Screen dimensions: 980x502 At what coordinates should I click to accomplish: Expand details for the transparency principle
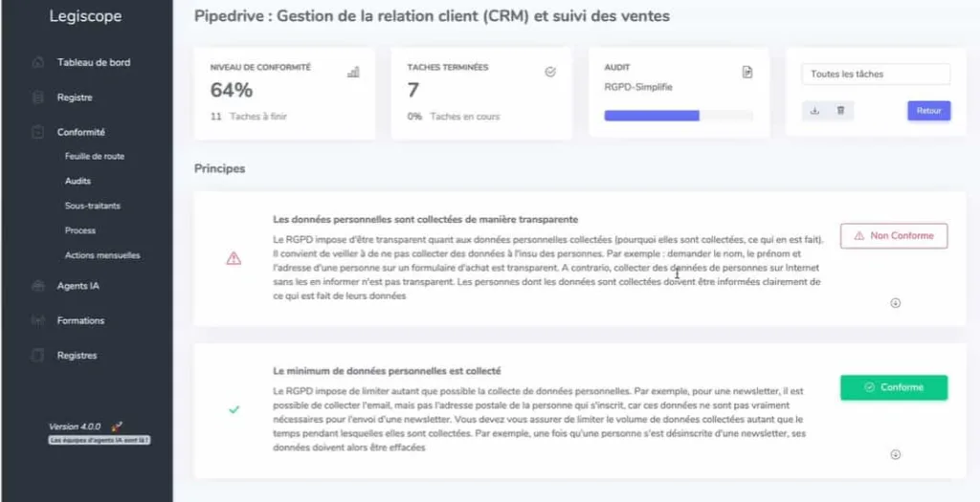click(x=896, y=302)
